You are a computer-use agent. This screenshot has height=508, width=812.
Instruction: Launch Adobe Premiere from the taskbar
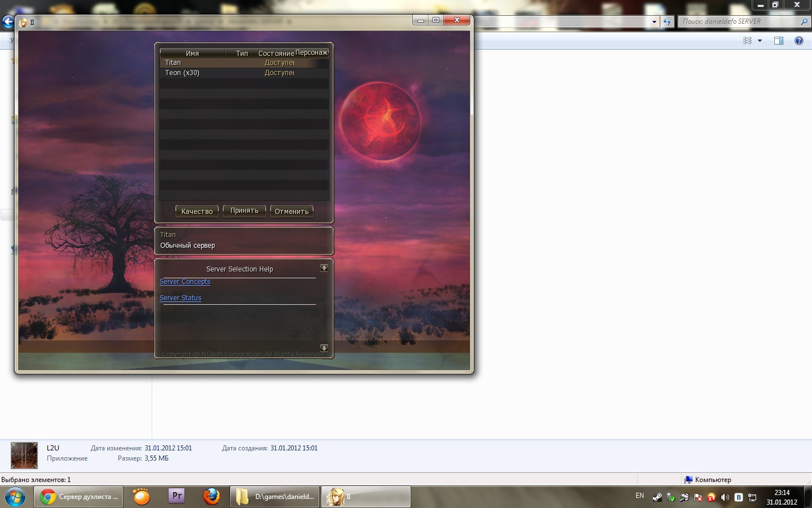tap(176, 496)
